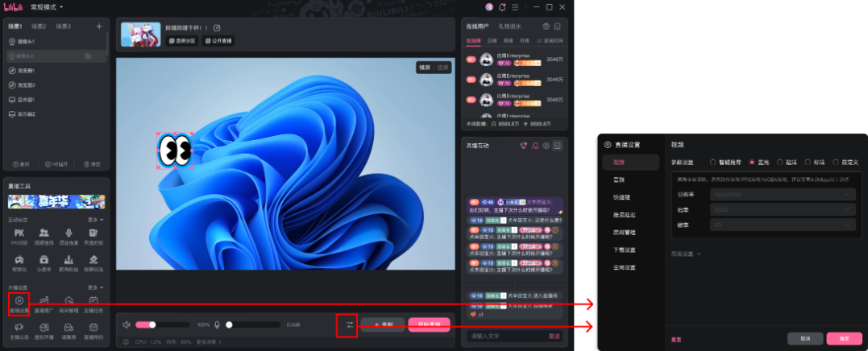Screen dimensions: 868x351
Task: Open 直播设置 in the broadcast tools
Action: (19, 304)
